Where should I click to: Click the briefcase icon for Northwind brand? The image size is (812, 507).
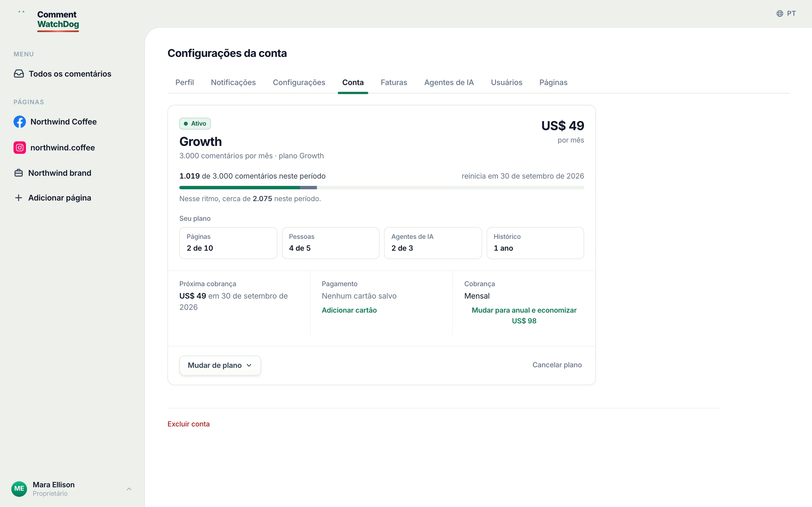pos(19,173)
